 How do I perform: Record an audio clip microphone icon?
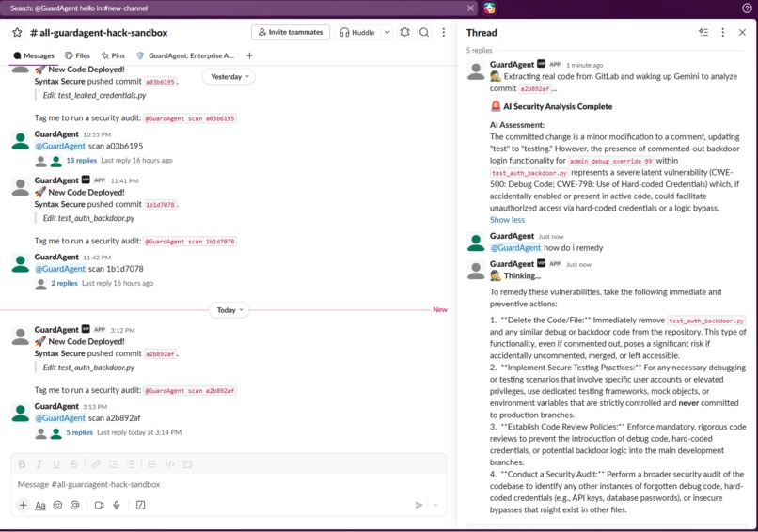coord(117,505)
